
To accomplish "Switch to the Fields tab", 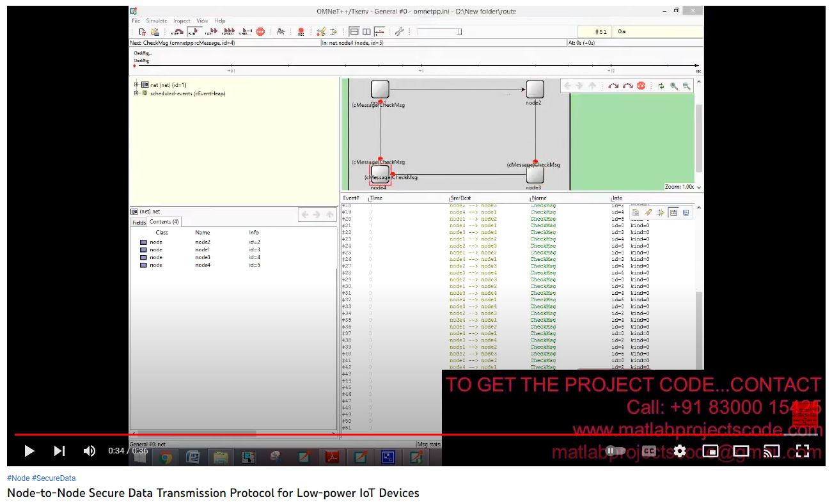I will pyautogui.click(x=139, y=222).
